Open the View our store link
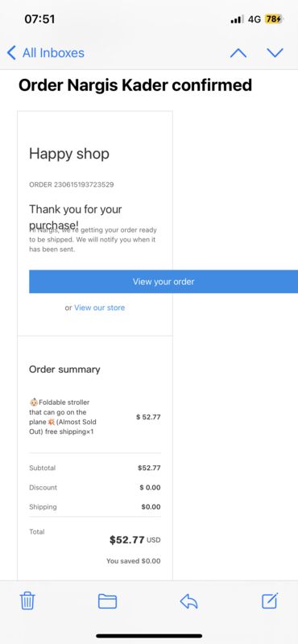 tap(100, 308)
